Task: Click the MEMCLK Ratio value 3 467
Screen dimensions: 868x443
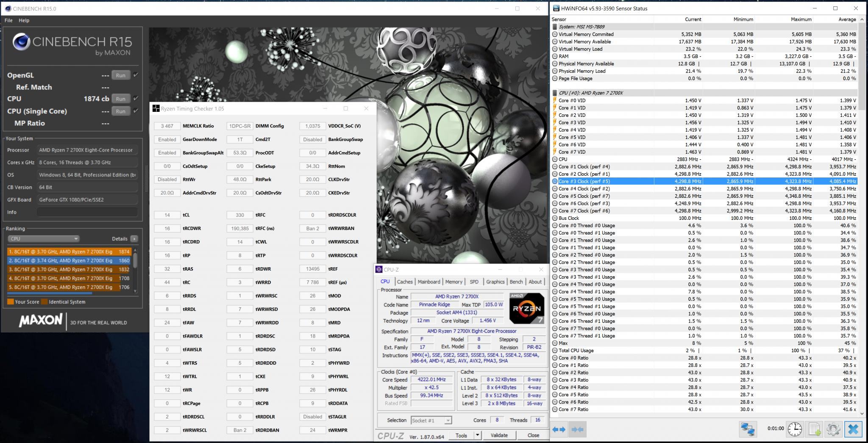Action: click(x=167, y=126)
